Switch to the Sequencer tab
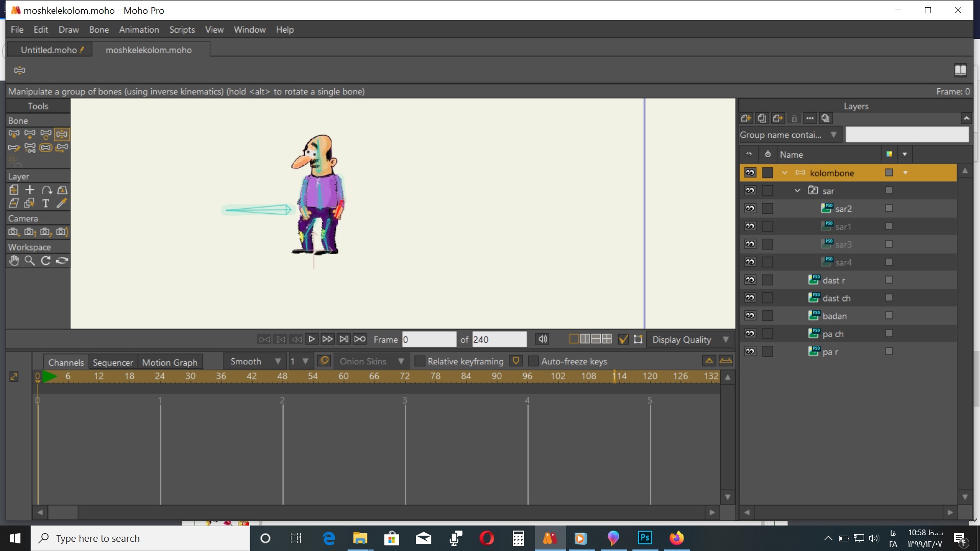Image resolution: width=980 pixels, height=551 pixels. [113, 362]
